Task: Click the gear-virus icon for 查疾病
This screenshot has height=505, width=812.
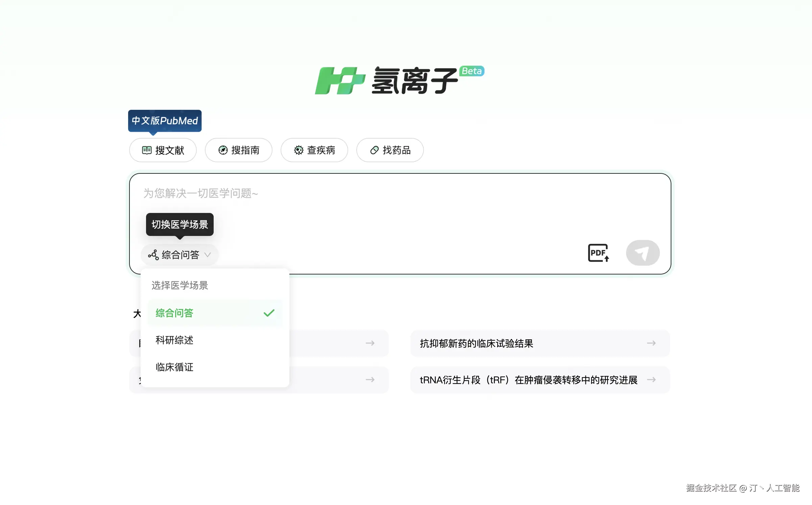Action: [298, 150]
